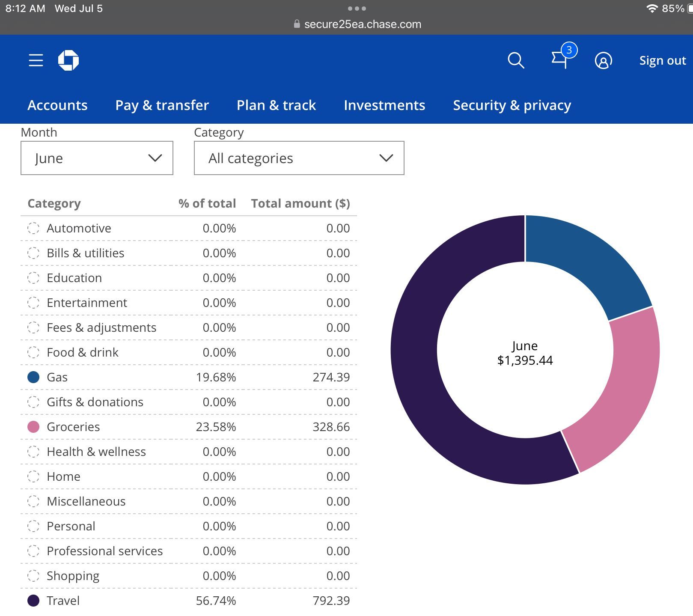
Task: Click the chevron in the Category dropdown
Action: [x=386, y=158]
